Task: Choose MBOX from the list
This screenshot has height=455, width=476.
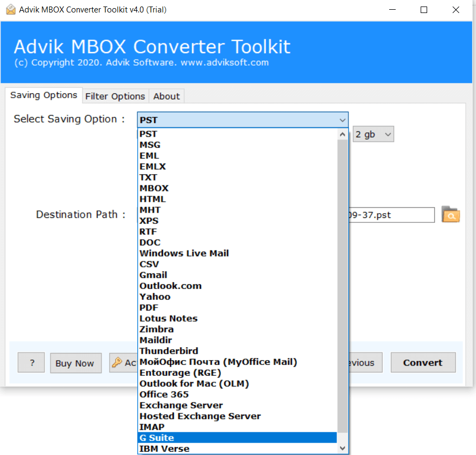Action: [x=237, y=188]
